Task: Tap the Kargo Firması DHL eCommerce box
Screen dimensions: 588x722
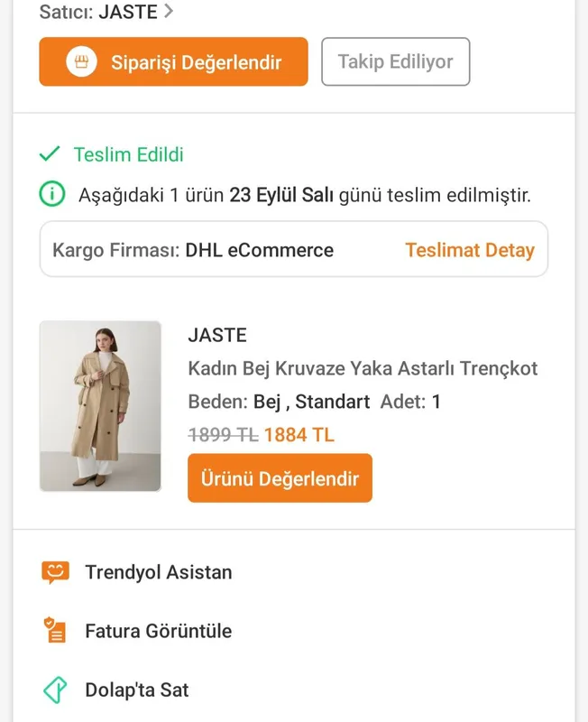Action: tap(293, 249)
